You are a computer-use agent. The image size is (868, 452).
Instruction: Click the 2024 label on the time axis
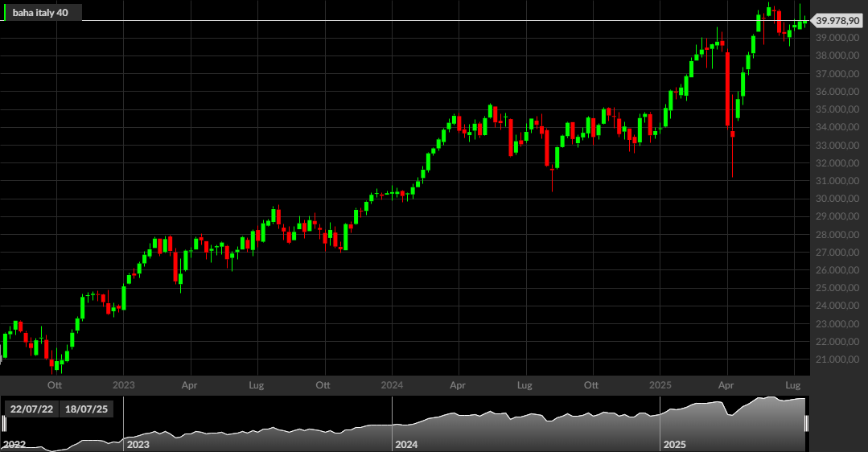click(x=392, y=385)
